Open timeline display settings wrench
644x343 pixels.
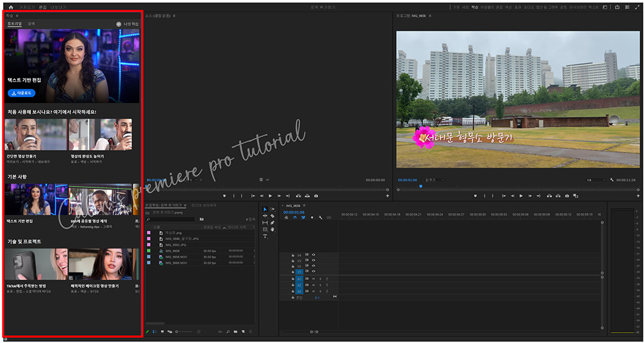320,218
